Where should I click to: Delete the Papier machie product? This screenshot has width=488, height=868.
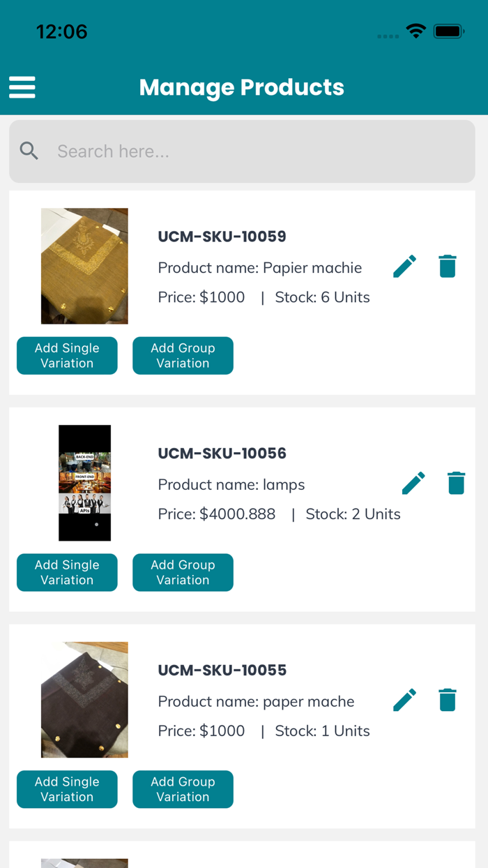coord(447,266)
